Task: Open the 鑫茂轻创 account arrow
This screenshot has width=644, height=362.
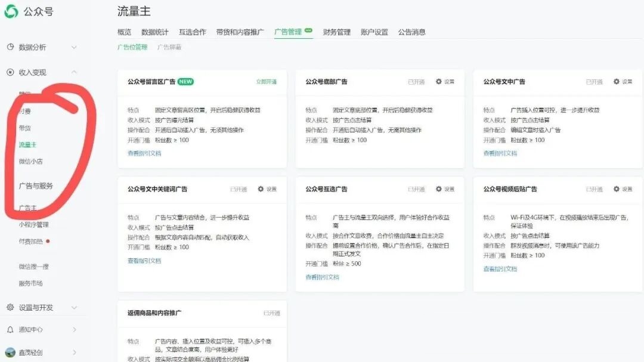Action: point(75,352)
